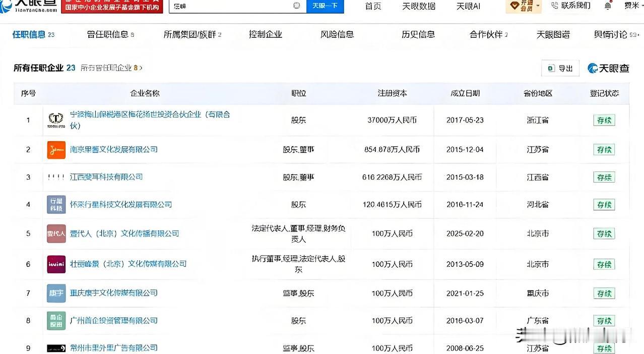
Task: Click the 存续 badge for 江西斐耳科技
Action: [x=604, y=177]
